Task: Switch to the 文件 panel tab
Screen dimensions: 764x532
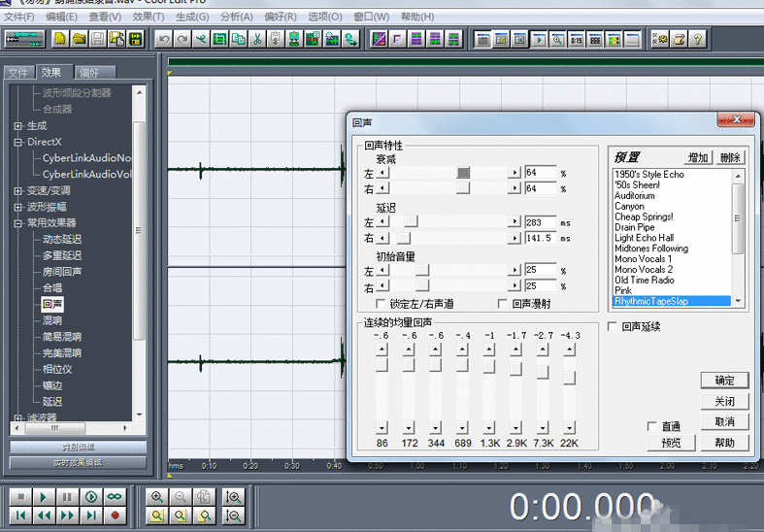Action: [18, 73]
